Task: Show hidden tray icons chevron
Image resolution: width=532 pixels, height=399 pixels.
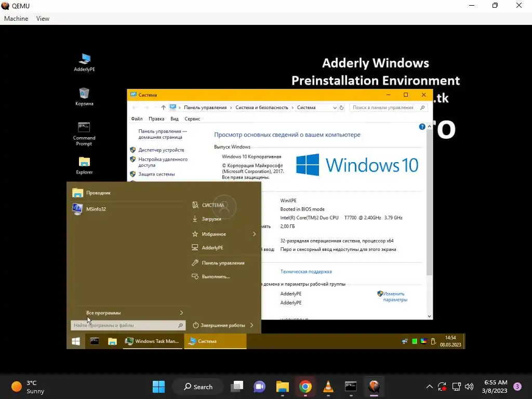Action: [x=429, y=387]
